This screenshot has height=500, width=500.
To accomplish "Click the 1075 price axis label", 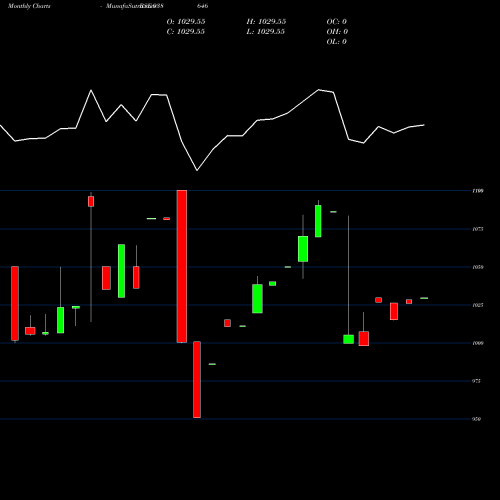I will [478, 229].
